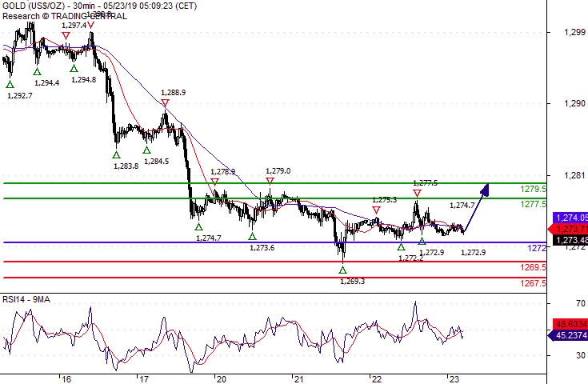Click the RSI 30 oversold axis label

(581, 355)
